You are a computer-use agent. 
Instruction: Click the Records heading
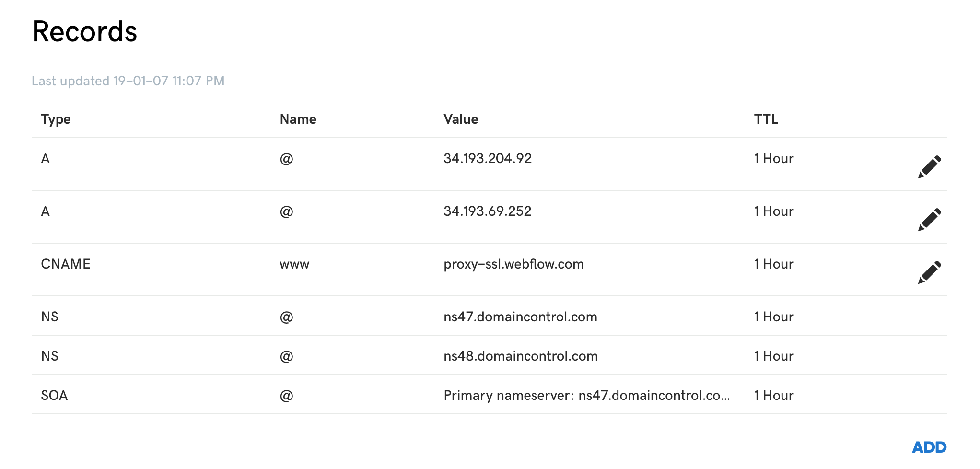point(85,32)
